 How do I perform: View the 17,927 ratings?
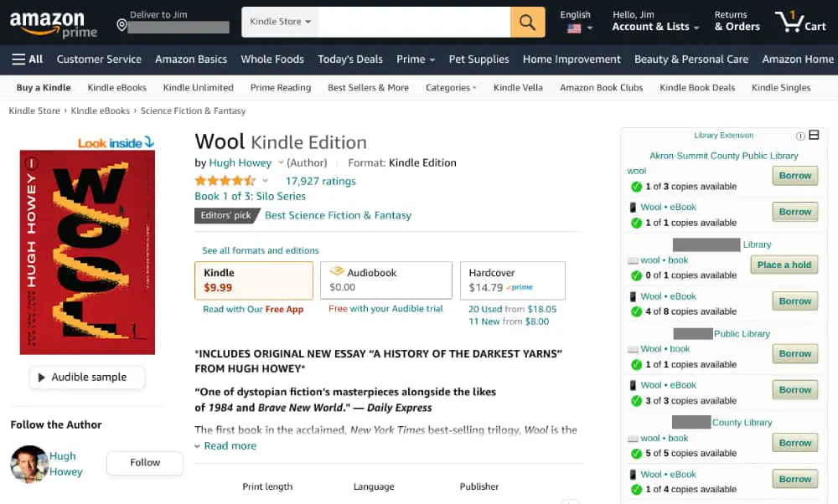tap(321, 181)
